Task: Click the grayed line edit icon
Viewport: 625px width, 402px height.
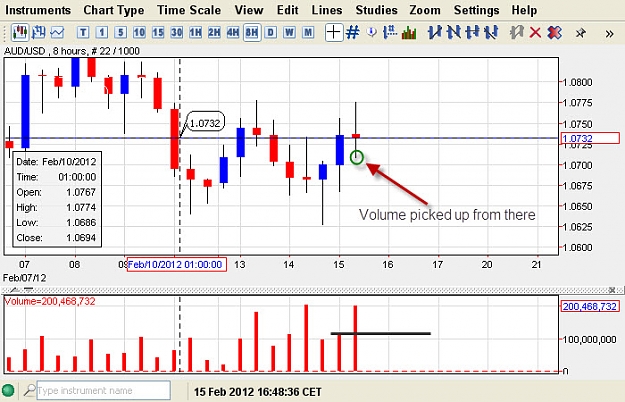Action: (517, 32)
